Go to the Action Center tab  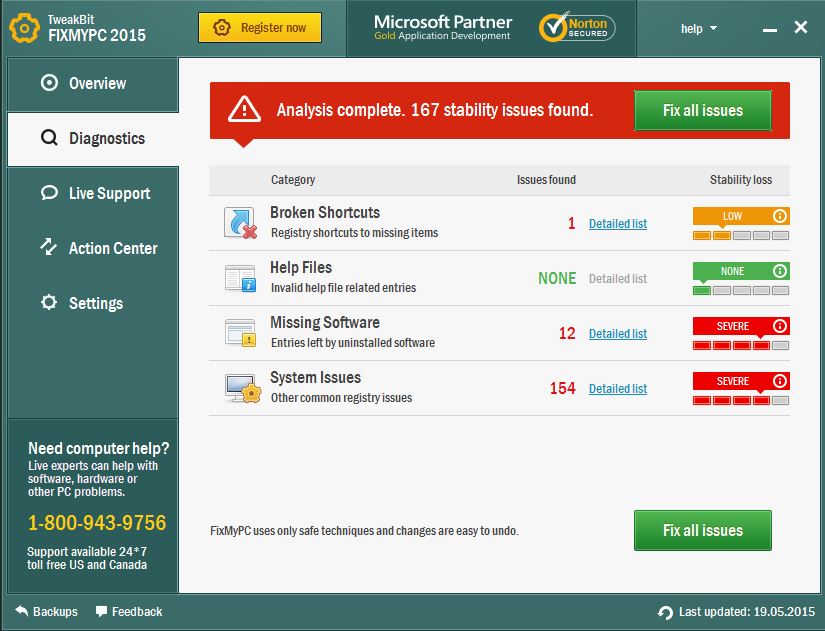[92, 249]
